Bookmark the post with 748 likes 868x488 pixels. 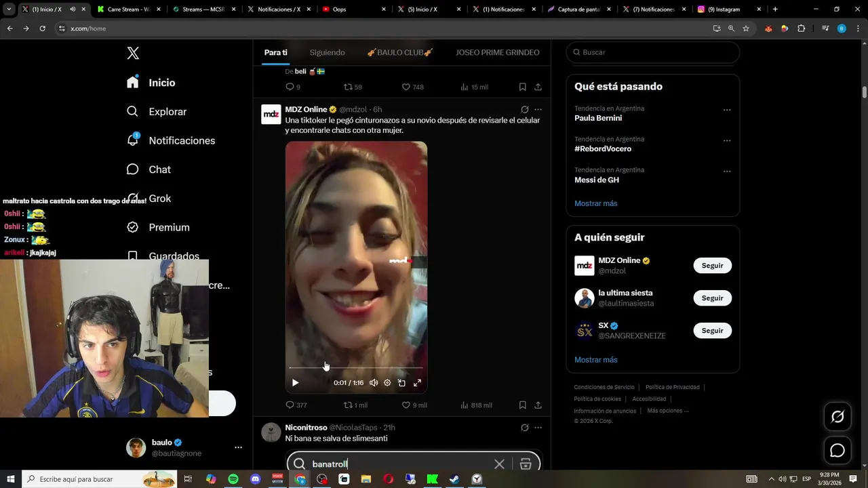point(522,87)
